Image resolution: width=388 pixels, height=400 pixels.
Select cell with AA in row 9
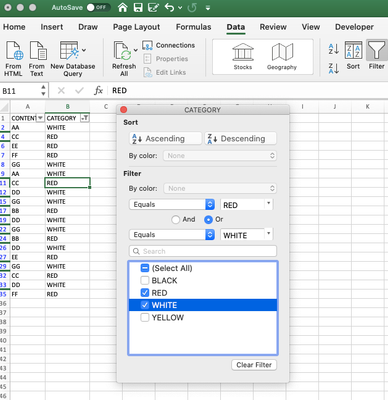[x=28, y=174]
